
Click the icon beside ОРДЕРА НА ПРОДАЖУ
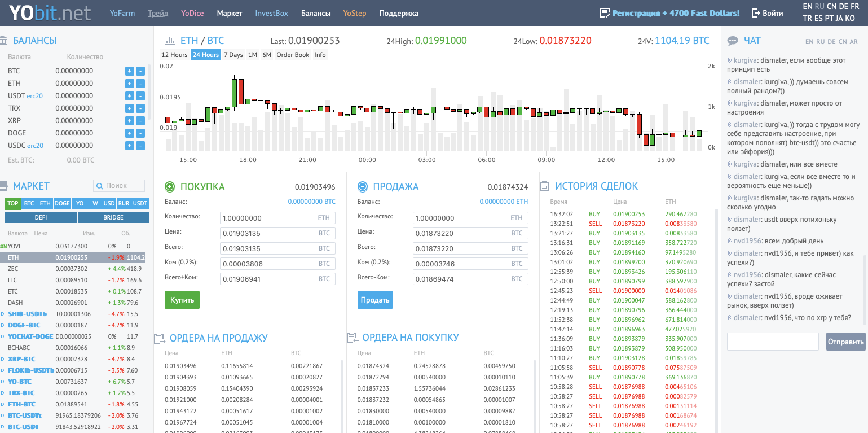[159, 338]
